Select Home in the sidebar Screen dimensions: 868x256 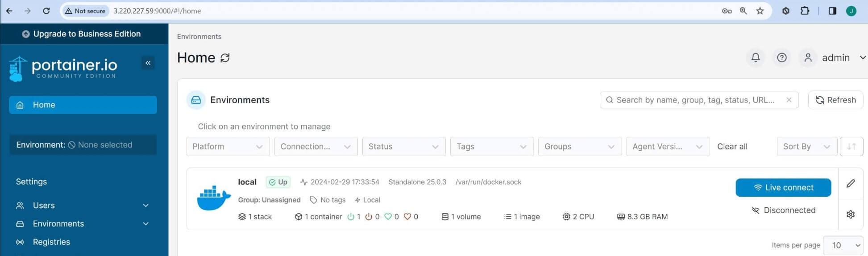83,105
